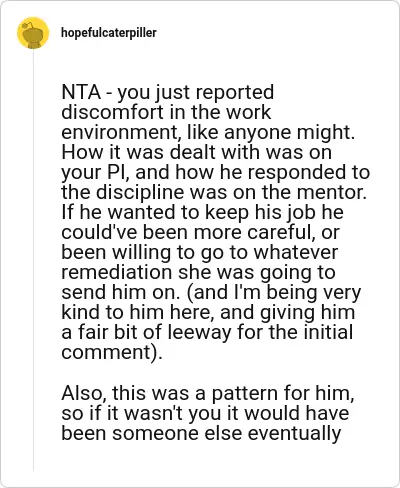Click the word "leeway" in the comment
This screenshot has width=400, height=488.
pos(199,333)
